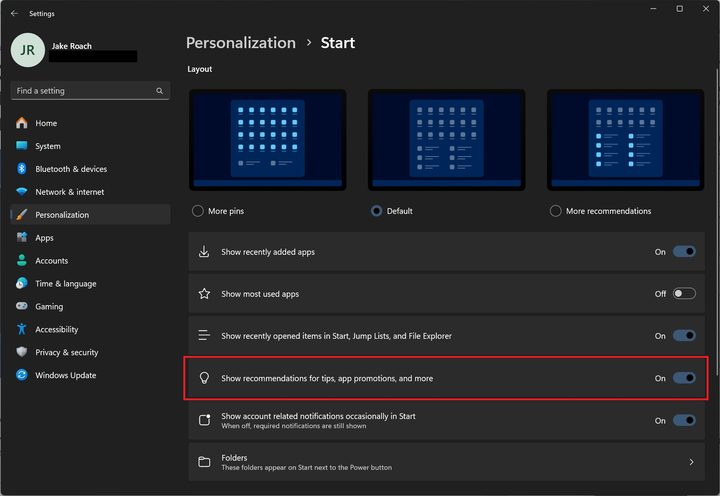Click the list icon for recently opened items
The height and width of the screenshot is (496, 720).
(x=204, y=335)
